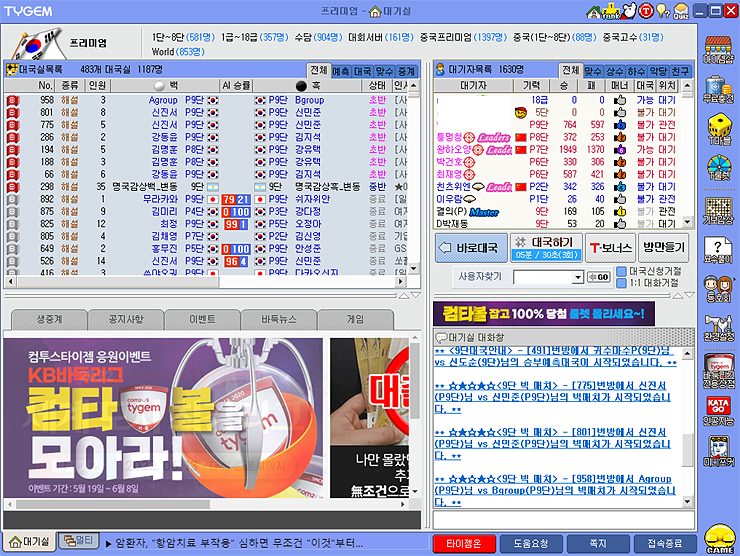Image resolution: width=740 pixels, height=556 pixels.
Task: Collapse game list panel with up triangle
Action: pyautogui.click(x=404, y=295)
